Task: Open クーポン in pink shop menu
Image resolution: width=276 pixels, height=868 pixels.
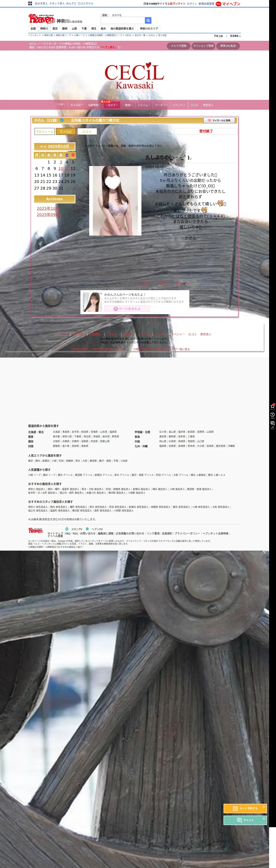Action: click(161, 105)
